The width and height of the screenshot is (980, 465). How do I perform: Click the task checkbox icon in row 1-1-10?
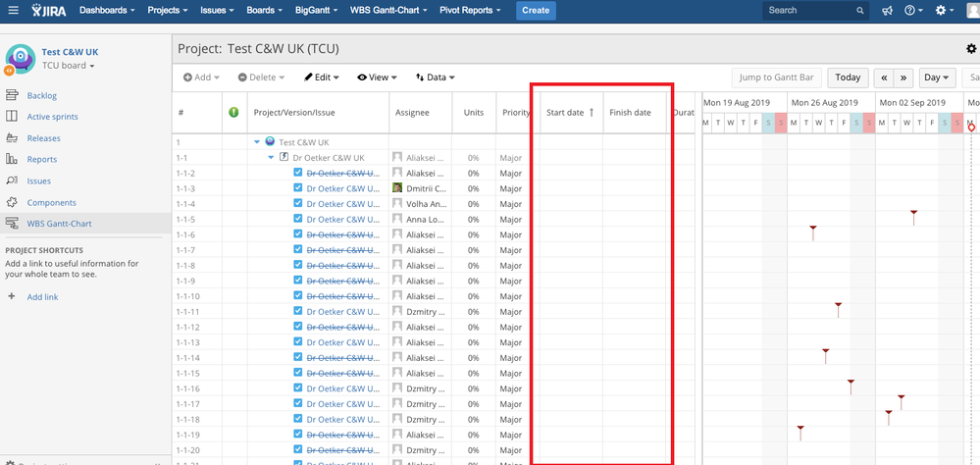[298, 295]
